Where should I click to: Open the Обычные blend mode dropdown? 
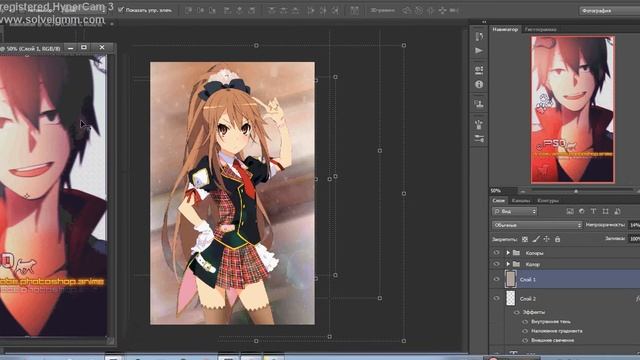[x=537, y=225]
